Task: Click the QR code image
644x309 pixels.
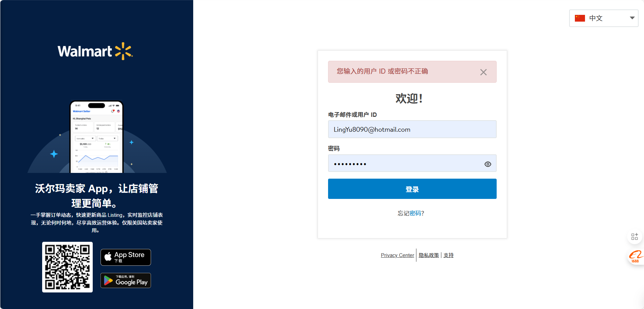Action: click(67, 267)
